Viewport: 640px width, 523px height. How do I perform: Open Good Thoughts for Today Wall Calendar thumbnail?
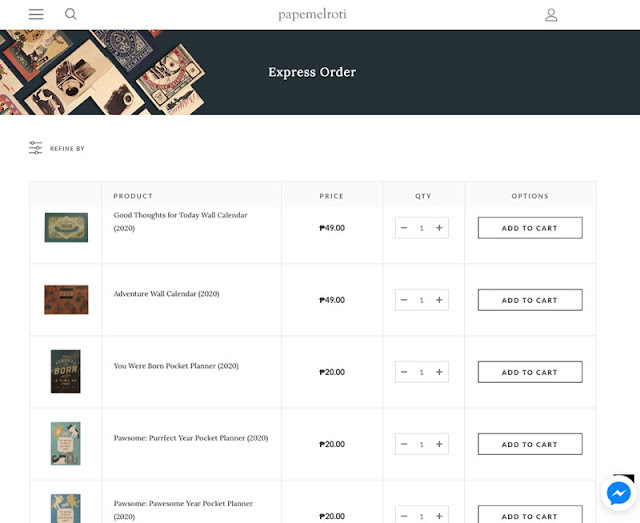coord(66,227)
